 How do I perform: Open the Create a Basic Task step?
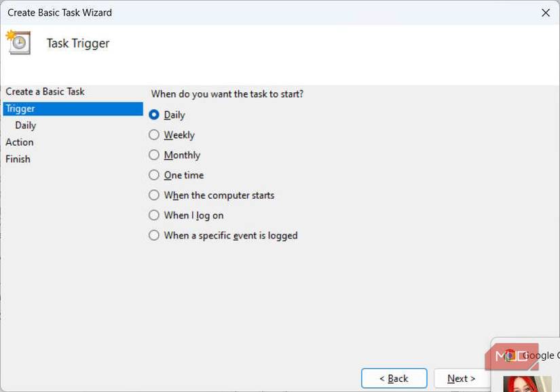(x=45, y=91)
